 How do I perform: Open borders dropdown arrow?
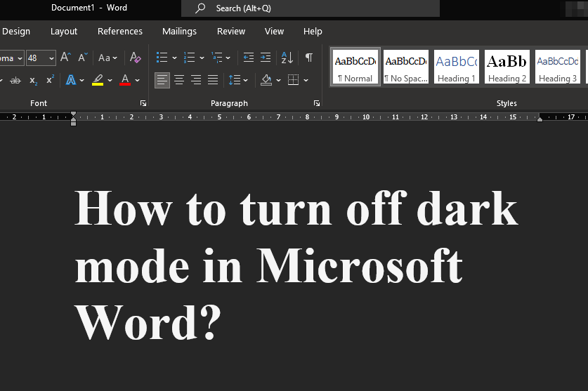306,80
